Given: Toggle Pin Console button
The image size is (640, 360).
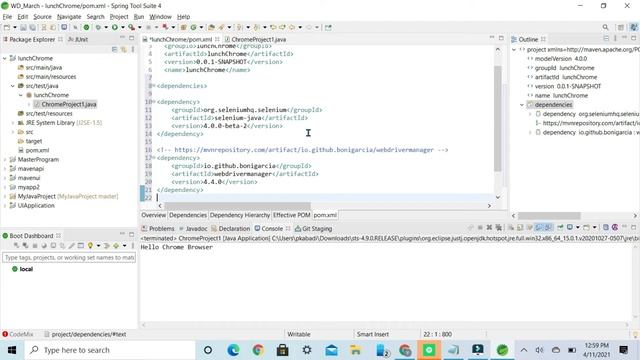Looking at the screenshot, I should [x=560, y=227].
